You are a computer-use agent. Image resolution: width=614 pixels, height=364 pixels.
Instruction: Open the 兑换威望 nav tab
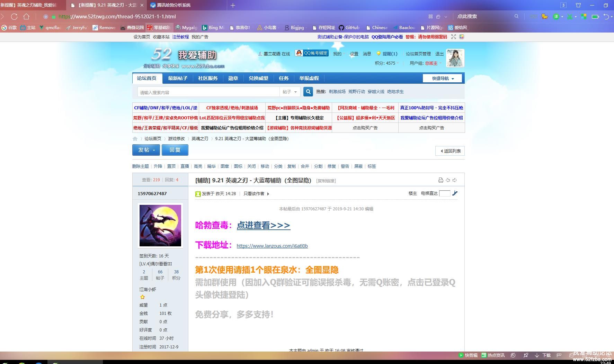click(x=258, y=79)
